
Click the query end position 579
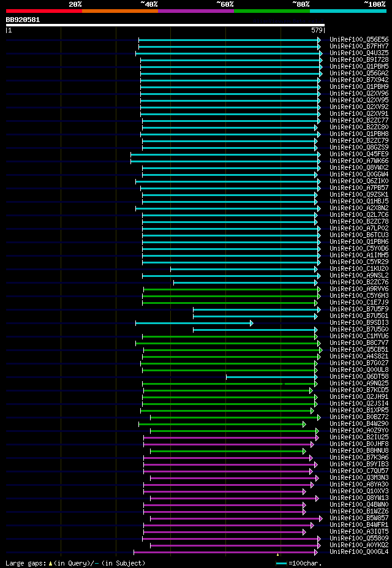tap(317, 30)
